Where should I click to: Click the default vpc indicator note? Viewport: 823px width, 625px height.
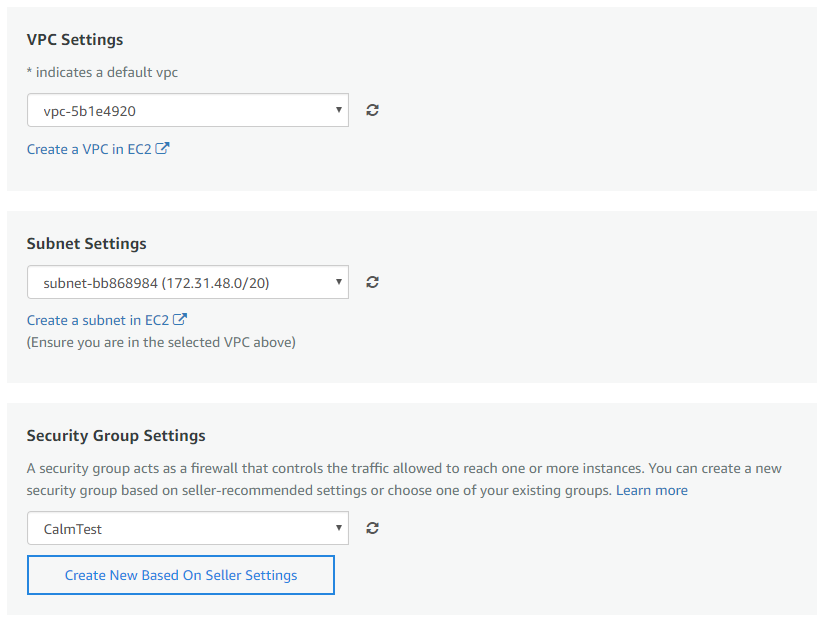102,72
